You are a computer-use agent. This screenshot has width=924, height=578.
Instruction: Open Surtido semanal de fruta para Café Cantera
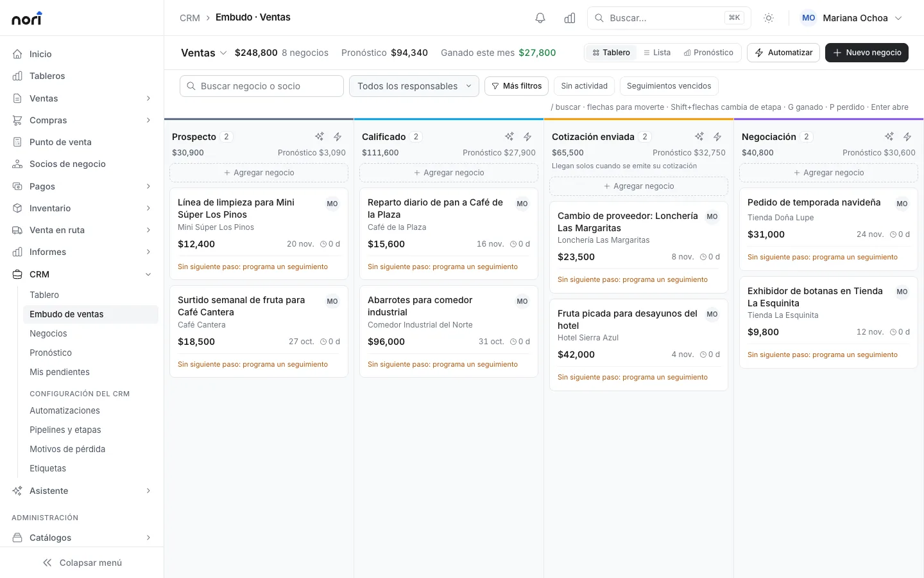tap(241, 306)
